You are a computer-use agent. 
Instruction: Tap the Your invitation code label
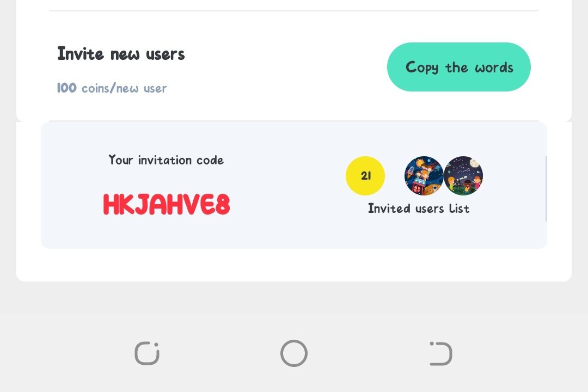click(166, 160)
